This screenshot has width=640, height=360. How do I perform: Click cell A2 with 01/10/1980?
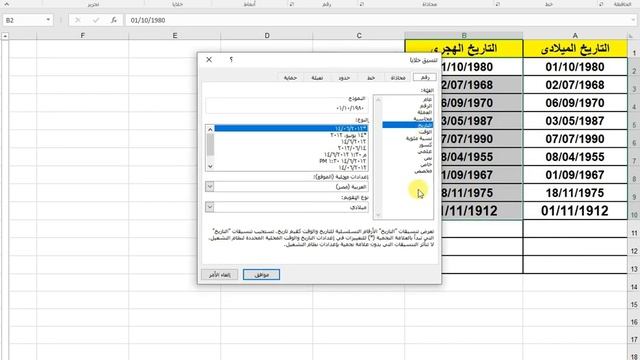pos(575,67)
